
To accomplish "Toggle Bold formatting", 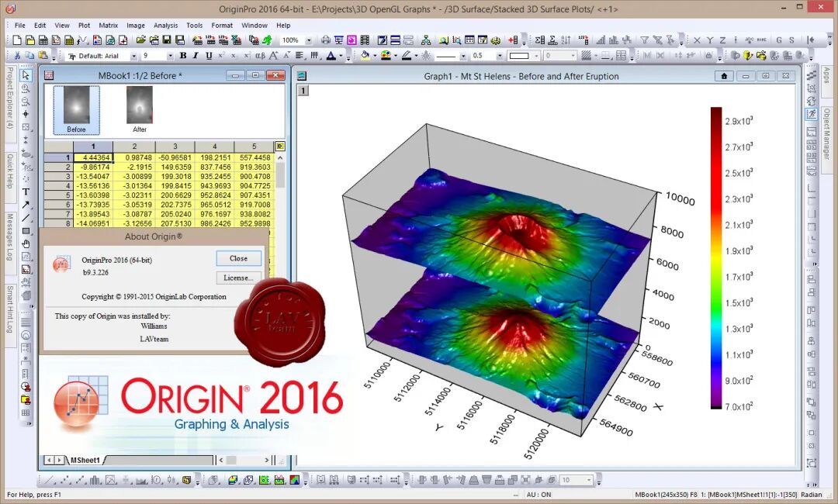I will click(183, 56).
